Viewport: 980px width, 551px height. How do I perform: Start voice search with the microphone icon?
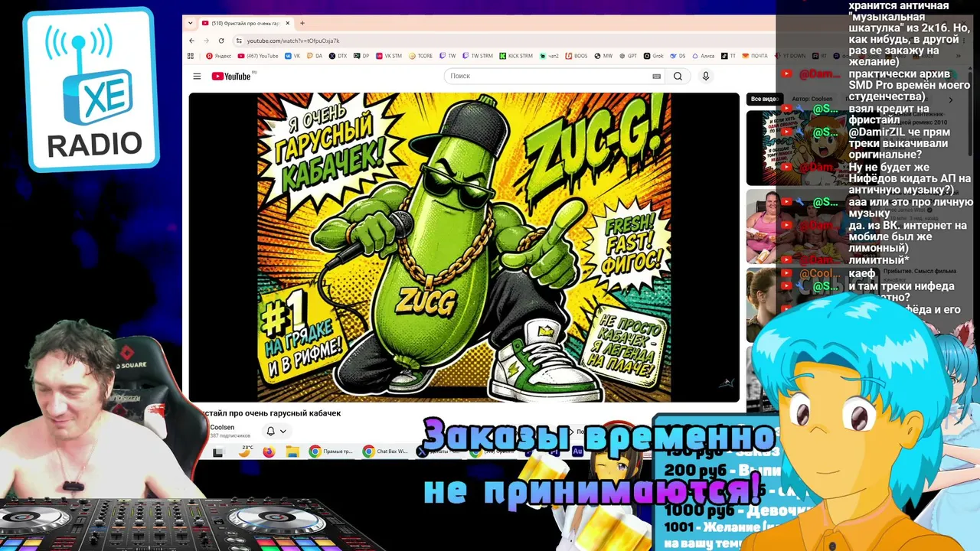point(706,77)
